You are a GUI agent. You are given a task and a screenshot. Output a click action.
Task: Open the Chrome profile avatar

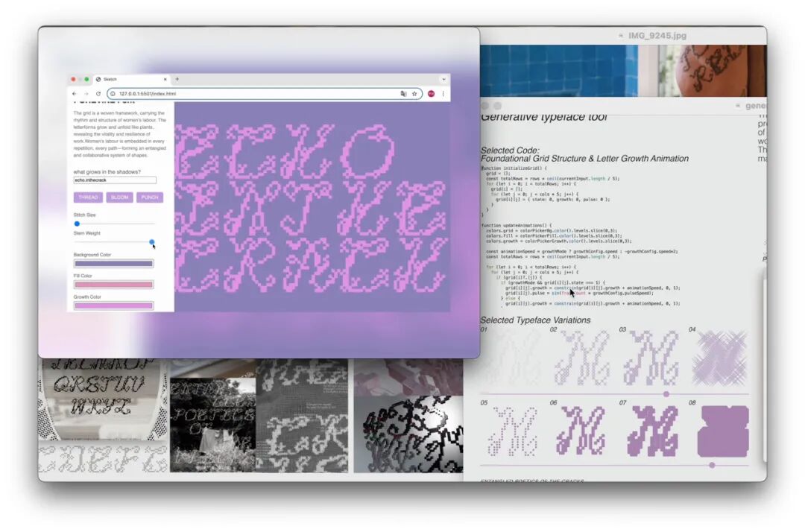[x=432, y=94]
